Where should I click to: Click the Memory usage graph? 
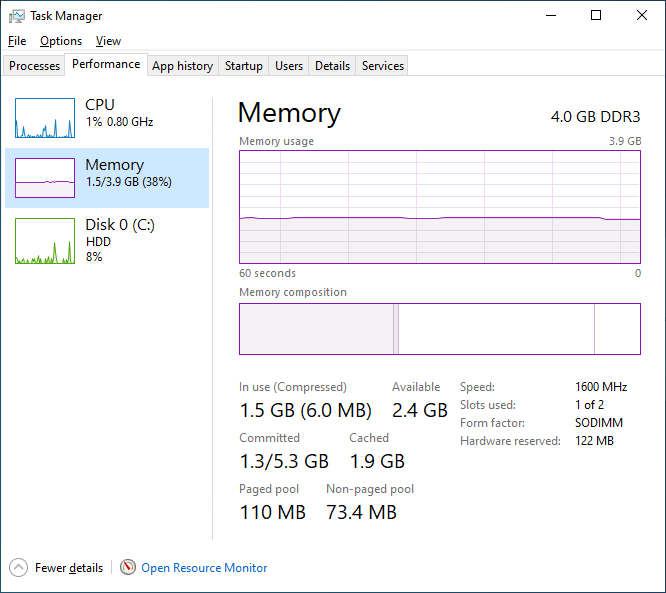coord(439,207)
